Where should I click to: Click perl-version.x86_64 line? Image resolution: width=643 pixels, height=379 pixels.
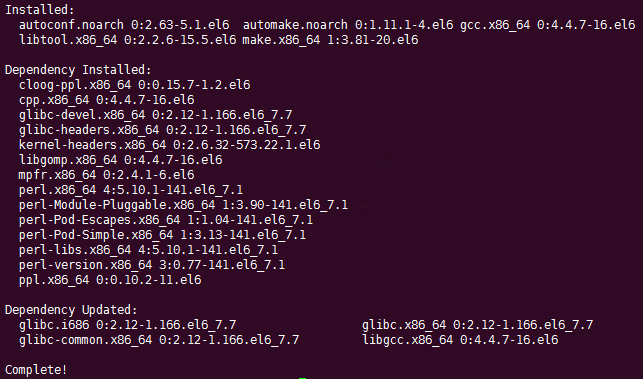click(x=152, y=265)
